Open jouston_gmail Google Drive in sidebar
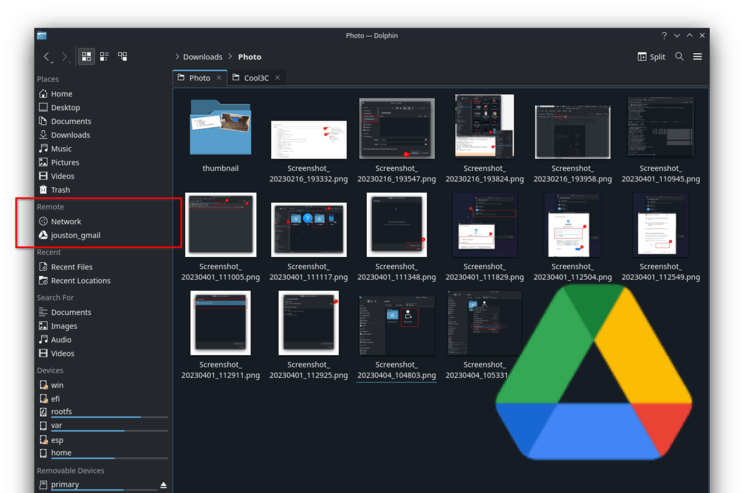The width and height of the screenshot is (744, 493). pos(75,235)
